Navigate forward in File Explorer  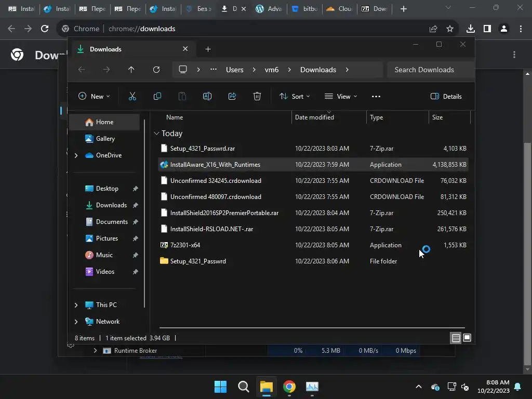tap(107, 70)
